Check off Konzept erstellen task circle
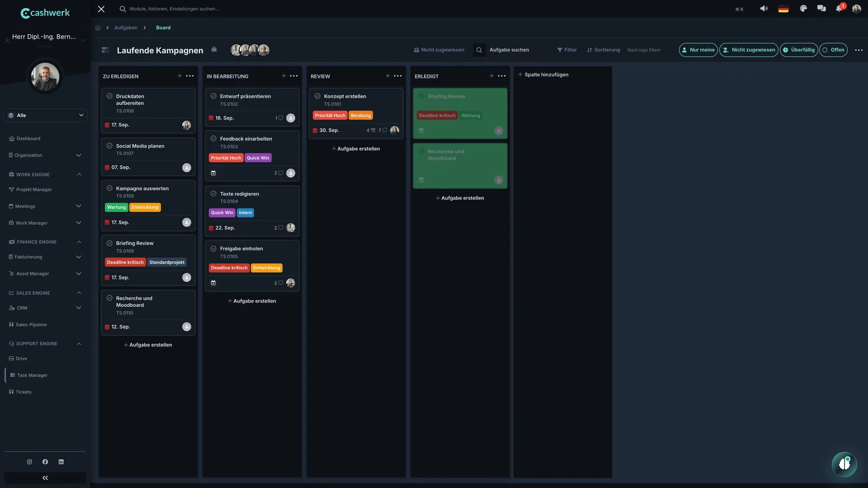868x488 pixels. pos(317,96)
